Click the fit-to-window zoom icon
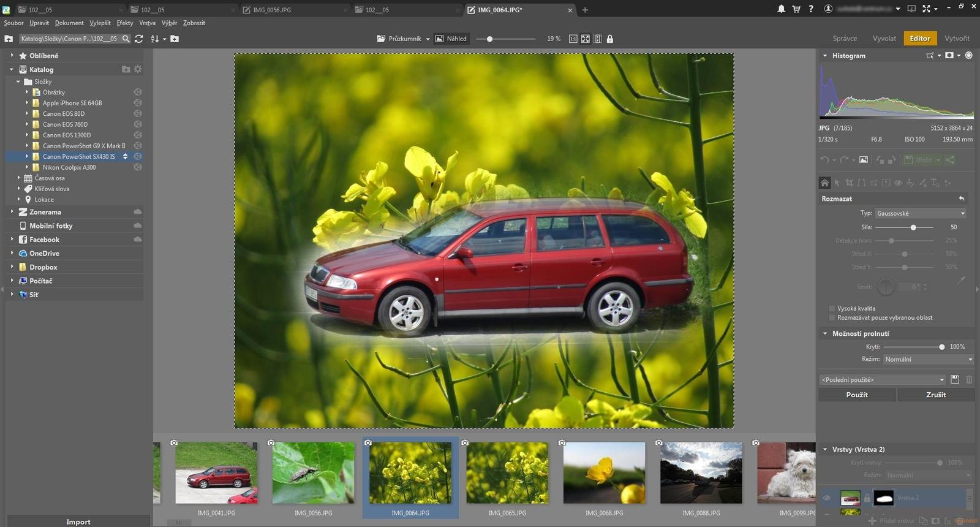 click(585, 39)
